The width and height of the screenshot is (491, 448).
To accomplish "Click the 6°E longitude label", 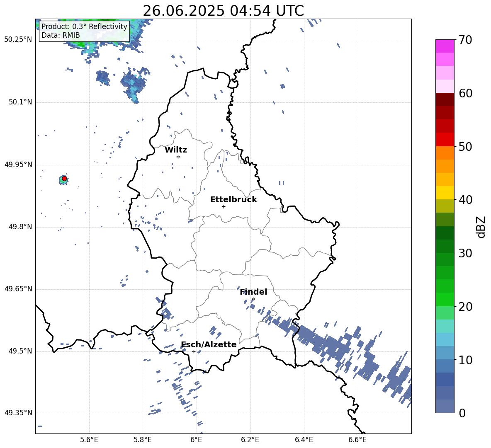I will point(196,440).
